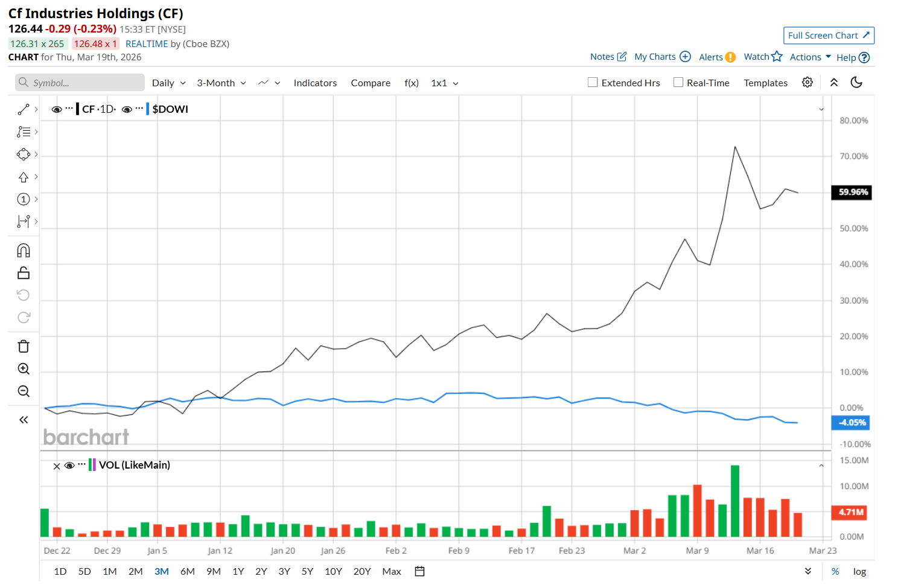Open the Fibonacci annotation tools
This screenshot has width=898, height=588.
coord(24,131)
